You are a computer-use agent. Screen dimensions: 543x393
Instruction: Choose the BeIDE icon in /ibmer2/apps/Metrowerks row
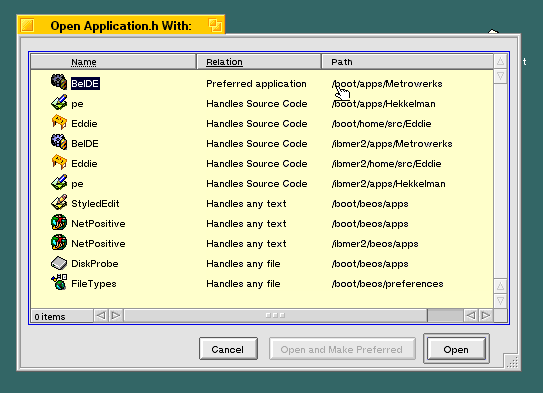(x=59, y=142)
